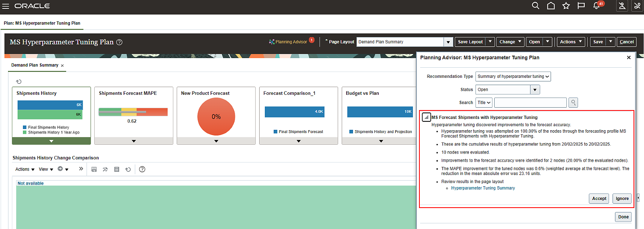Click the Save button
The height and width of the screenshot is (229, 644).
coord(598,42)
